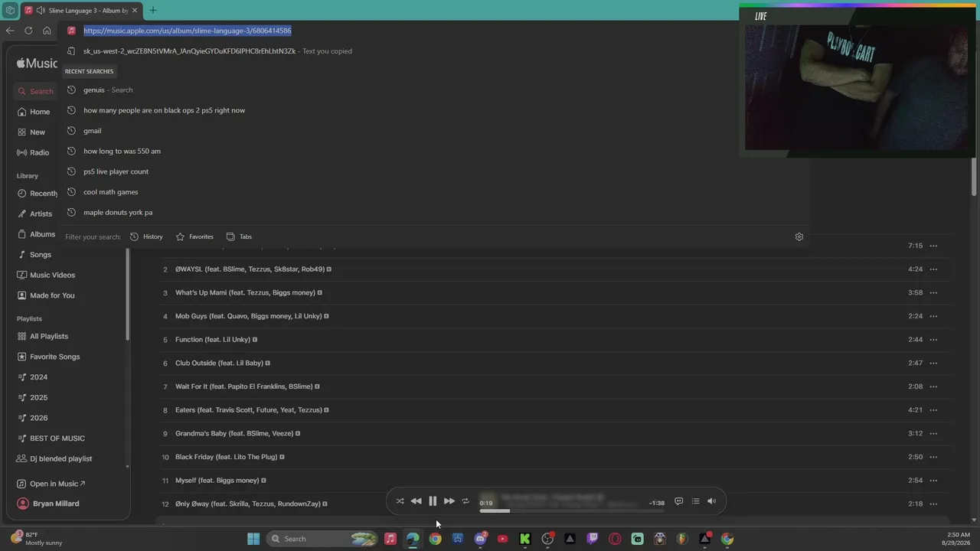
Task: Open the weather widget on the taskbar
Action: (37, 539)
